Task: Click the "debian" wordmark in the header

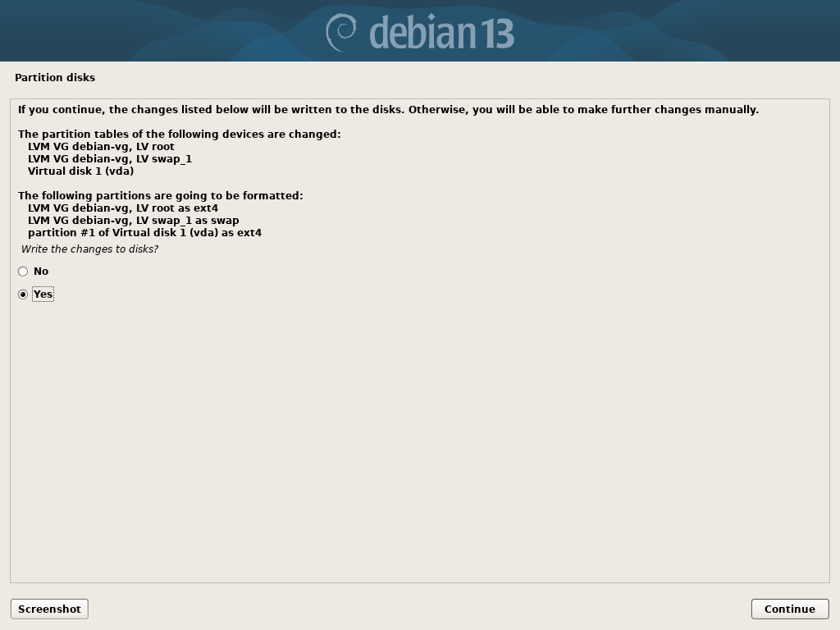Action: [x=422, y=32]
